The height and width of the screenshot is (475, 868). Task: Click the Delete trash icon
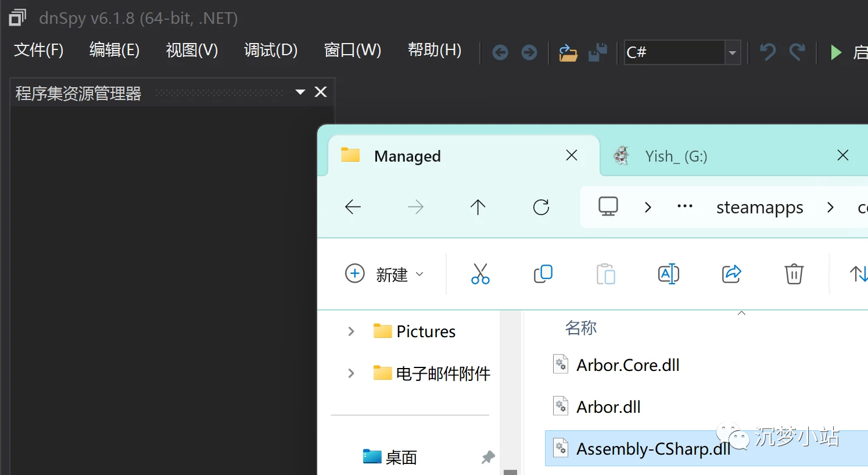794,274
